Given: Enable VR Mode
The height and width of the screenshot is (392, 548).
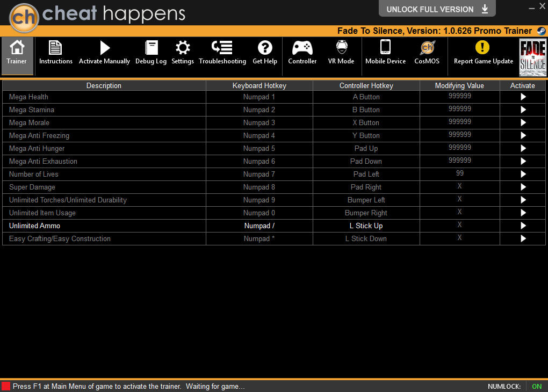Looking at the screenshot, I should 341,53.
